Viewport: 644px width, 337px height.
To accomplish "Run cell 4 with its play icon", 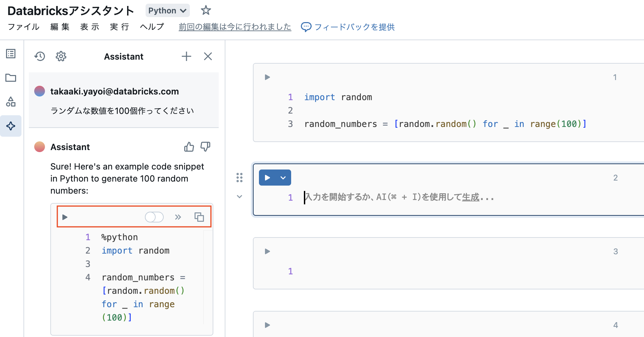I will coord(267,325).
